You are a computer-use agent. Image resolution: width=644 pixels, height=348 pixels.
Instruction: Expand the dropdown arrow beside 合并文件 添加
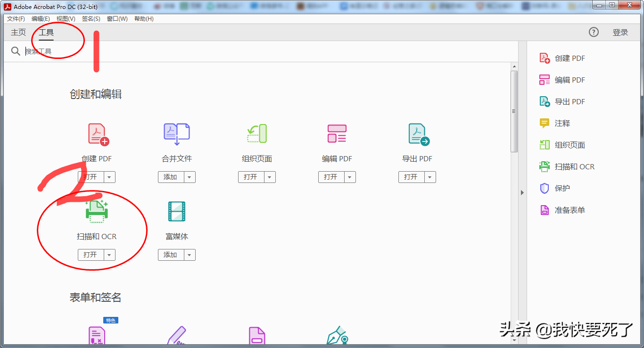(x=190, y=177)
